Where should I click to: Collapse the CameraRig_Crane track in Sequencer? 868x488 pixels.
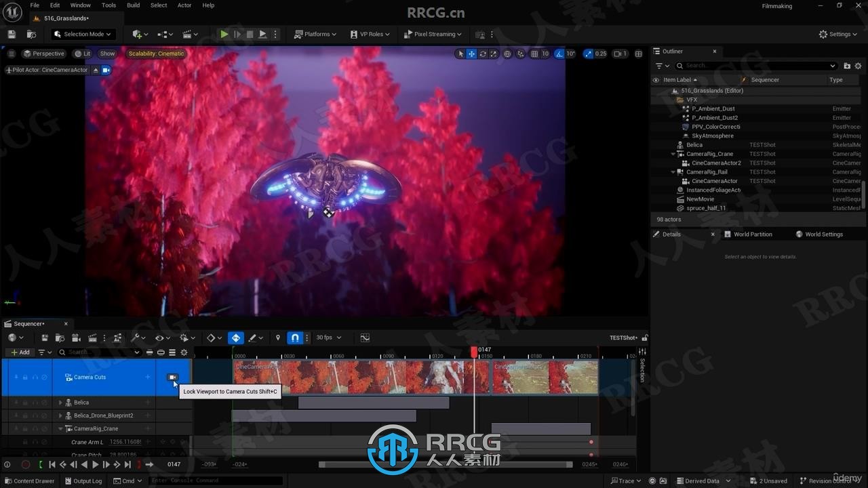tap(60, 428)
